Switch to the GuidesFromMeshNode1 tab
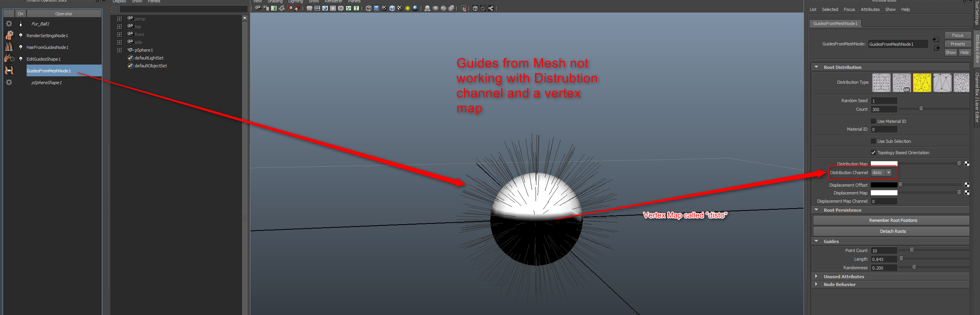This screenshot has width=980, height=315. click(835, 23)
